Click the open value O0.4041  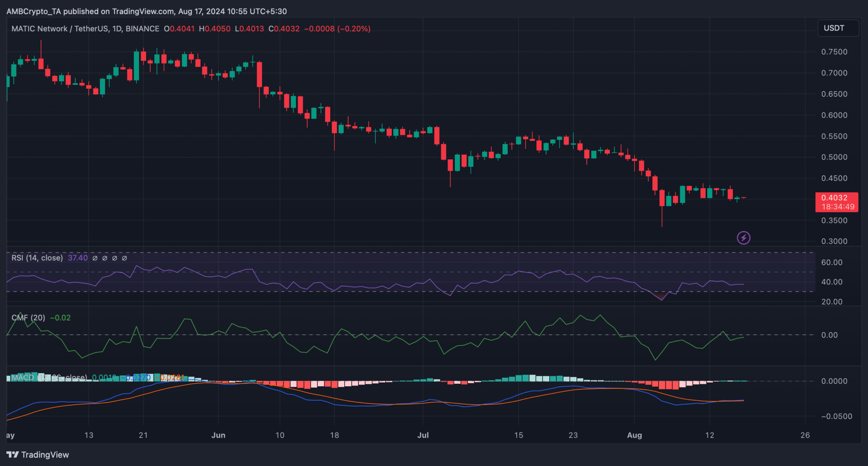pyautogui.click(x=179, y=28)
